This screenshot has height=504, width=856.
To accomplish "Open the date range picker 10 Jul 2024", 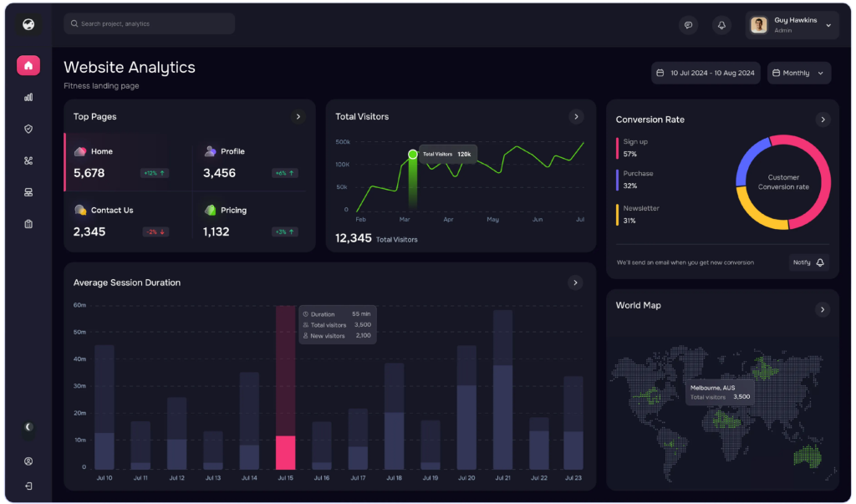I will (706, 73).
